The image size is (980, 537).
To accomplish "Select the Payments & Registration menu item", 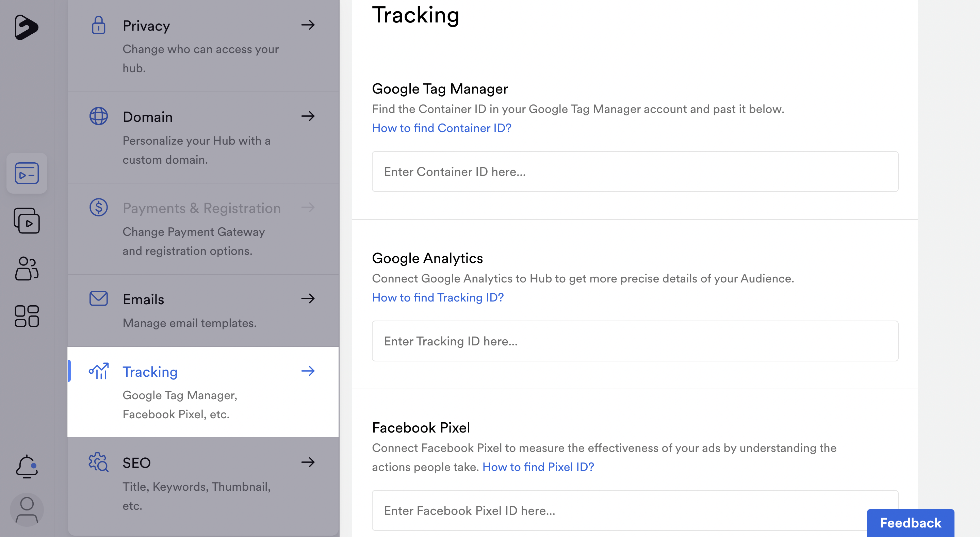I will tap(203, 229).
